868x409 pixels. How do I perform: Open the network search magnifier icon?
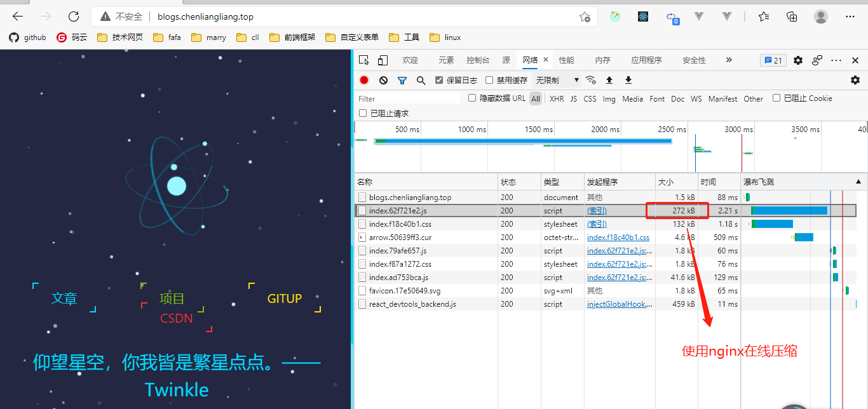pyautogui.click(x=421, y=80)
